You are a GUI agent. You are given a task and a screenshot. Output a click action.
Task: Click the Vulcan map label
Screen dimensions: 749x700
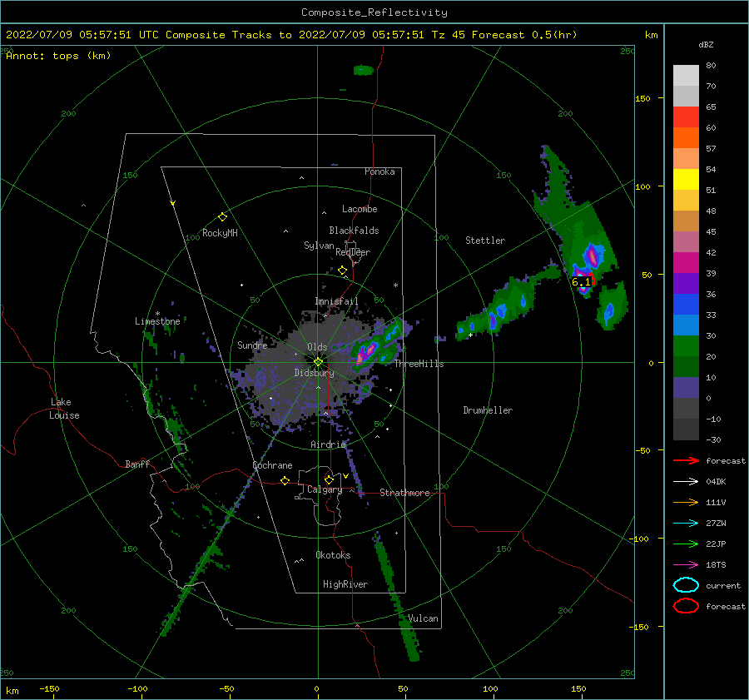tap(423, 618)
